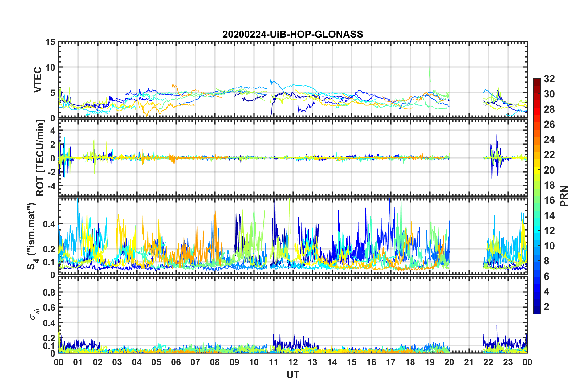Image resolution: width=586 pixels, height=392 pixels.
Task: Click colorbar tick value 32
Action: [549, 79]
